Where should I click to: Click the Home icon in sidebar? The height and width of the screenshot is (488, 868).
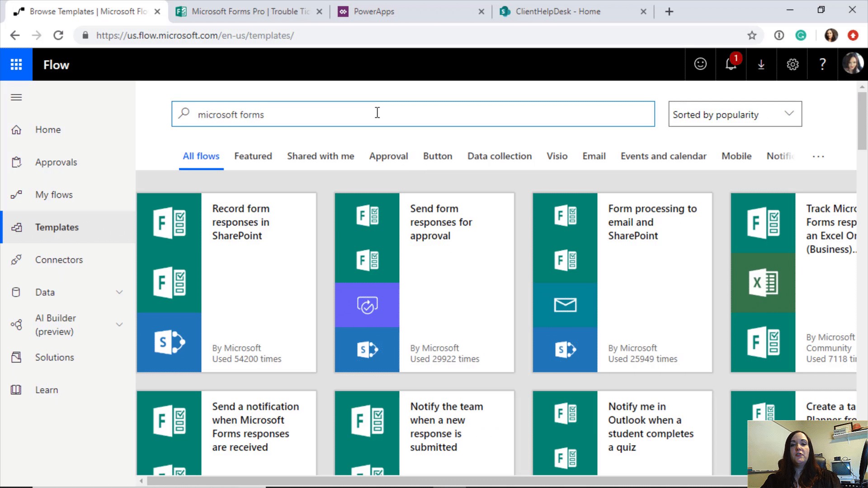point(16,130)
